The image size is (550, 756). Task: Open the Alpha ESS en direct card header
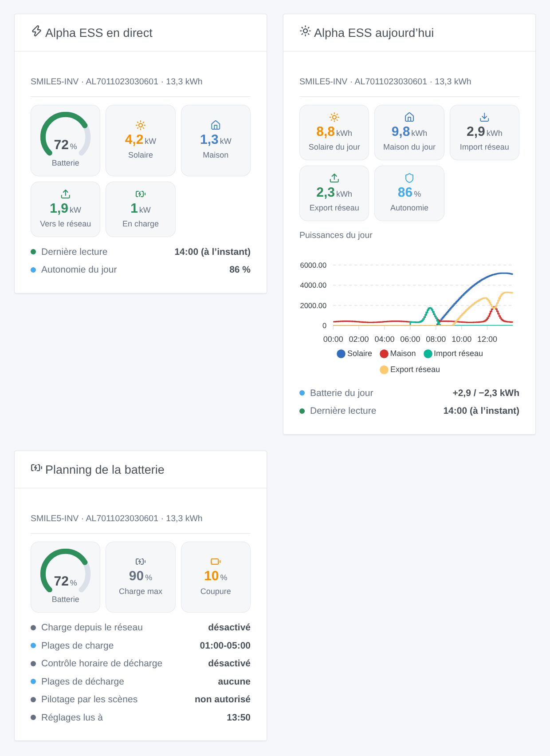point(141,33)
